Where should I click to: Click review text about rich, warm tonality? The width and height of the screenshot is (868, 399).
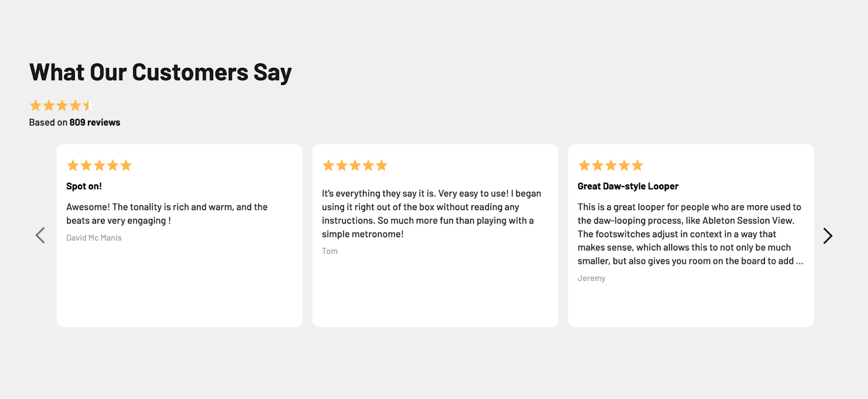coord(167,214)
